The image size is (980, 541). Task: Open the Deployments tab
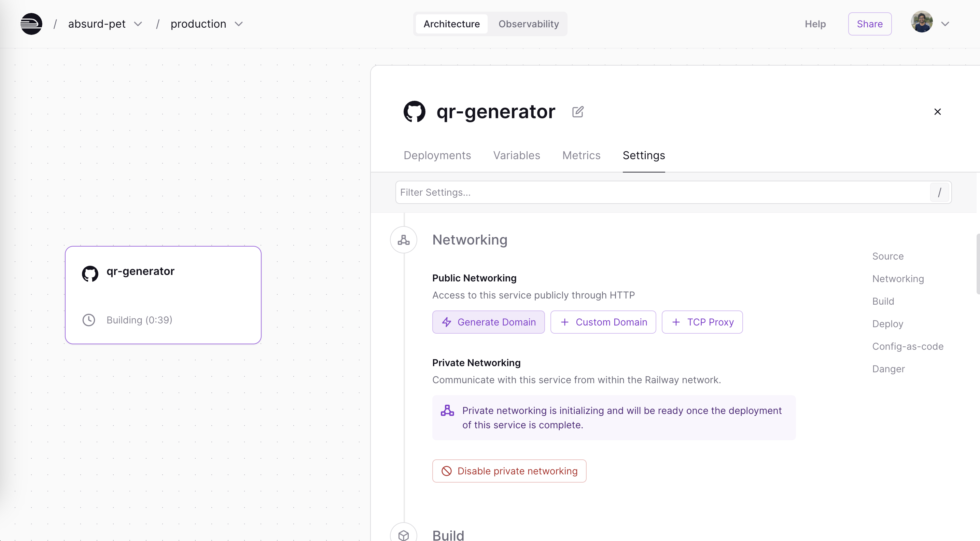coord(437,155)
